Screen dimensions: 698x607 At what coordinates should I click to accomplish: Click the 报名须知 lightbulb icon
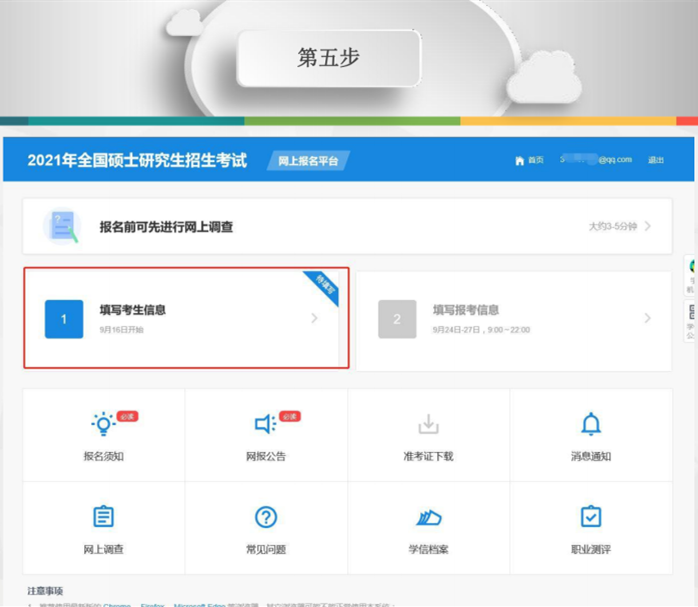[x=103, y=424]
